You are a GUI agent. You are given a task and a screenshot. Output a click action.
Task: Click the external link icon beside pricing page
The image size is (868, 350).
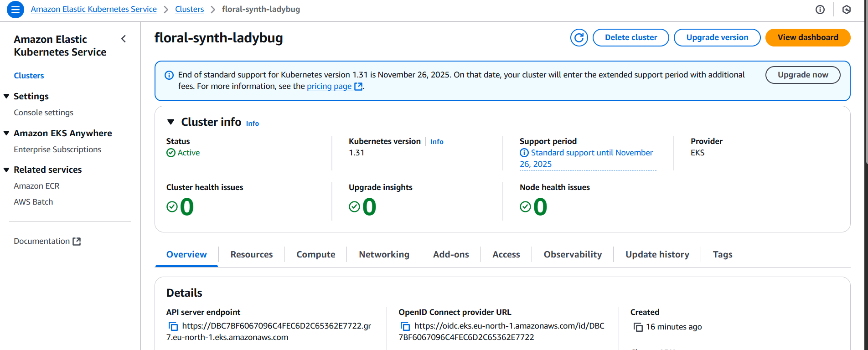(x=359, y=86)
